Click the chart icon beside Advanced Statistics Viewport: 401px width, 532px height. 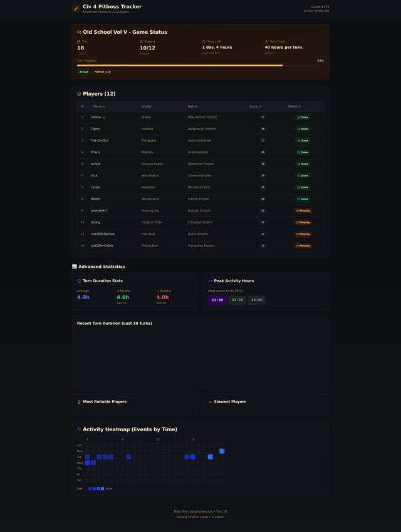pyautogui.click(x=75, y=267)
